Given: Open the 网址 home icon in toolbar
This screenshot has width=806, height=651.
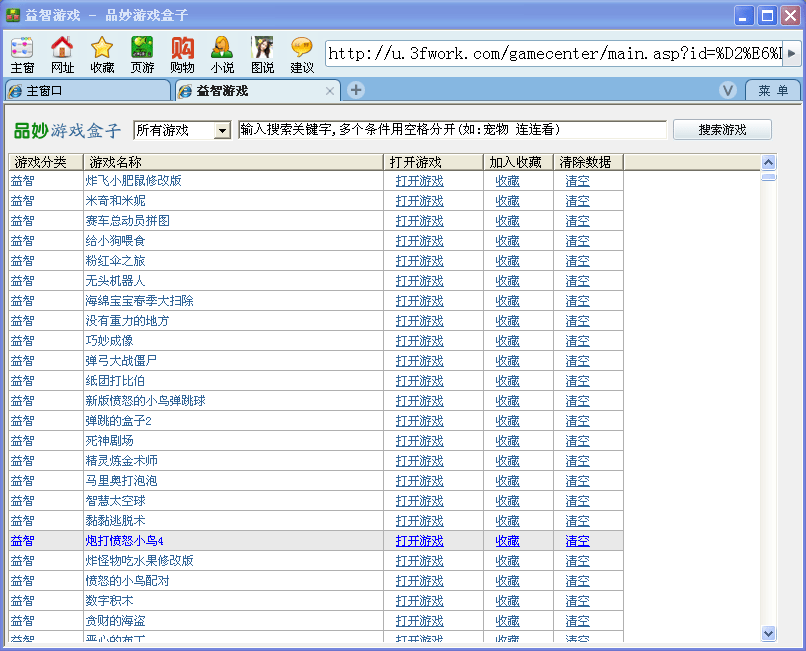Looking at the screenshot, I should 62,53.
